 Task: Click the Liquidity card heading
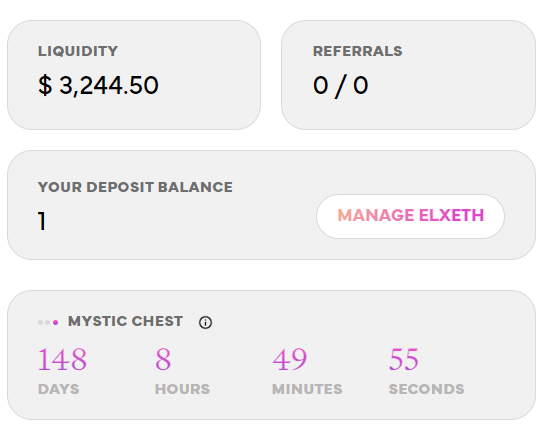78,51
